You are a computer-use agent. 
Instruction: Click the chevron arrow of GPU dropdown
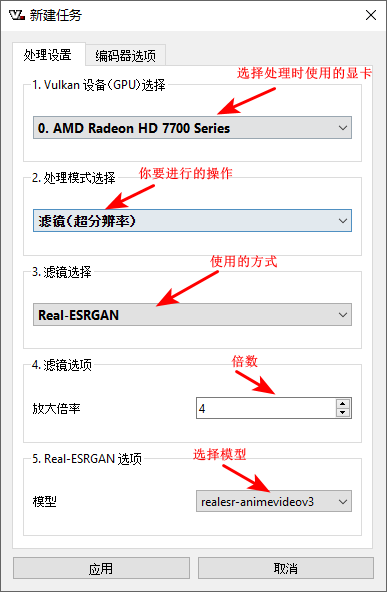pyautogui.click(x=343, y=128)
